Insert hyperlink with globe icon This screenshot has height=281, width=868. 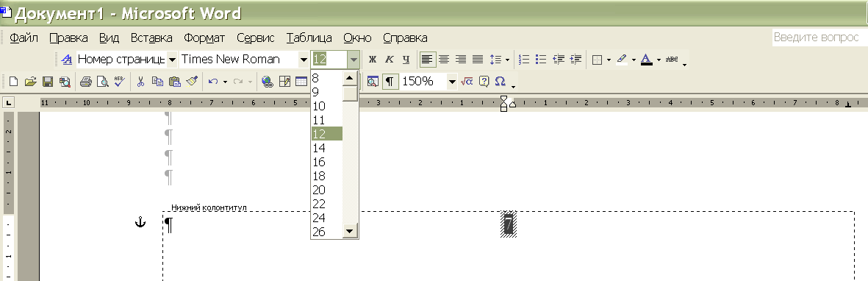point(268,82)
